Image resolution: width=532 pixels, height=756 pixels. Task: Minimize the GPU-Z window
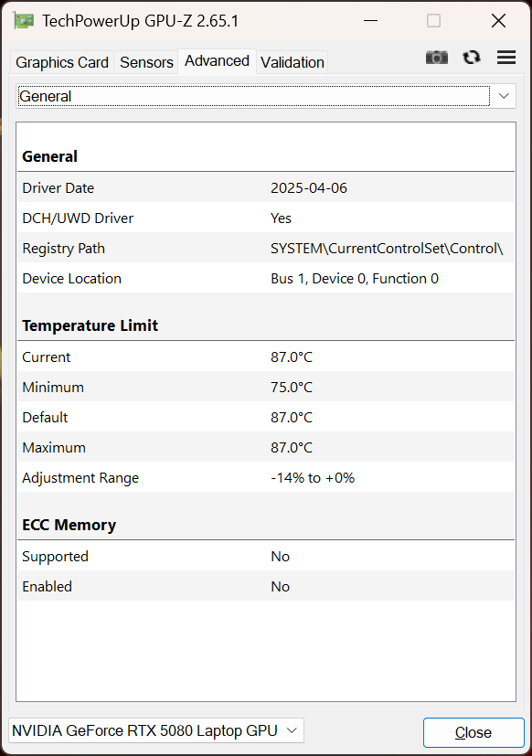(x=370, y=21)
